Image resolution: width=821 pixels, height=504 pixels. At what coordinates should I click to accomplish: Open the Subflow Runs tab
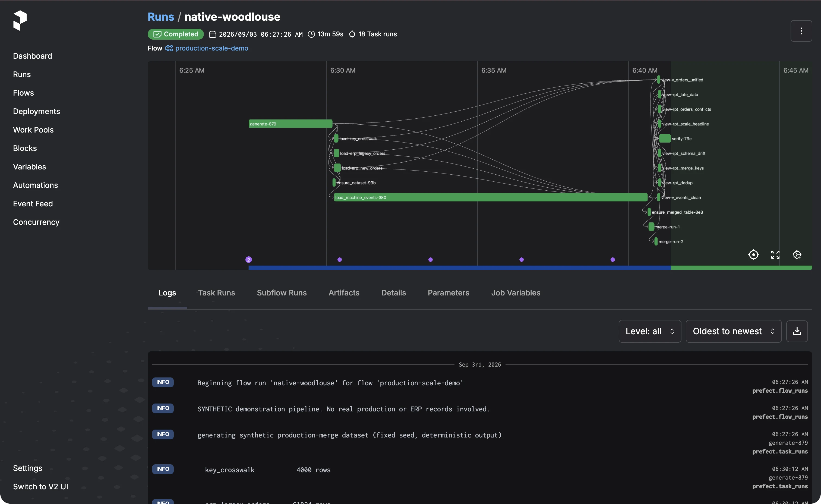click(282, 293)
